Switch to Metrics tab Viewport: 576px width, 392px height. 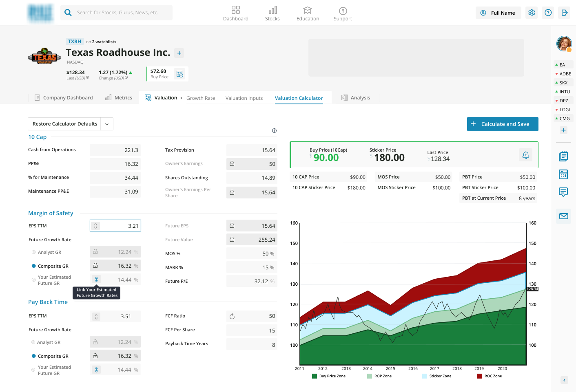click(119, 98)
